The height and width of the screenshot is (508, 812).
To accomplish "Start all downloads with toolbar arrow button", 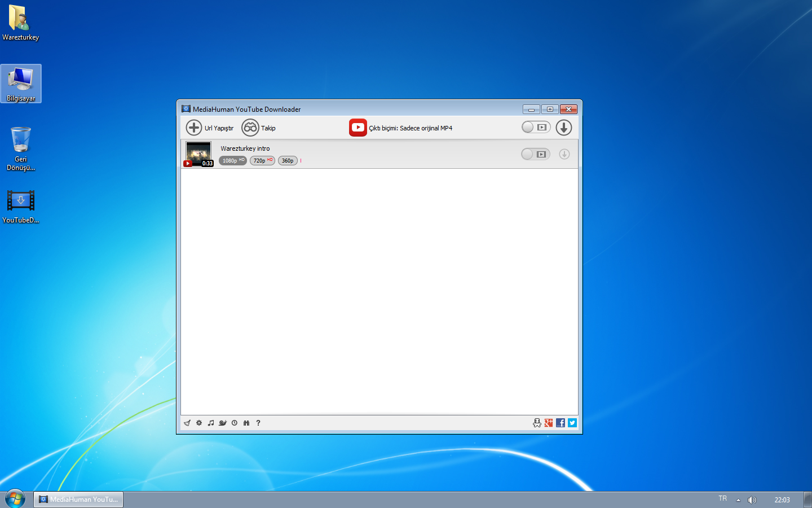I will click(564, 128).
